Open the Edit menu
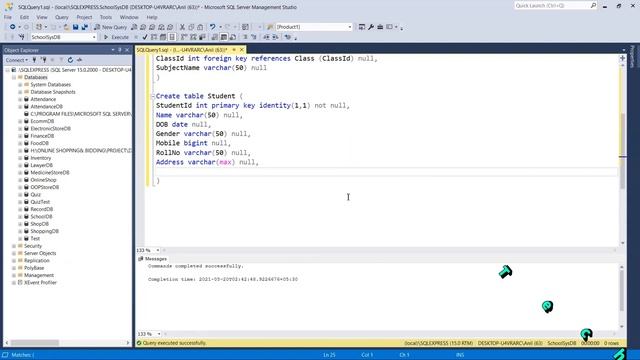This screenshot has height=360, width=640. coord(24,17)
